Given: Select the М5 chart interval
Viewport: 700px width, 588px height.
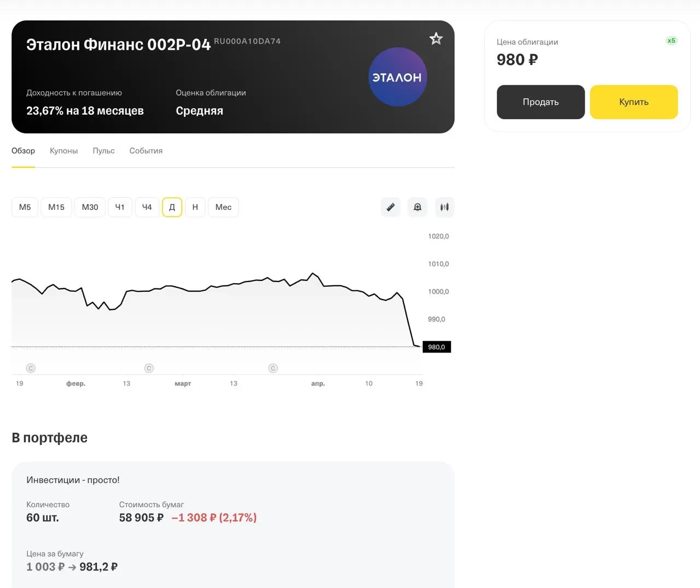Looking at the screenshot, I should (25, 207).
